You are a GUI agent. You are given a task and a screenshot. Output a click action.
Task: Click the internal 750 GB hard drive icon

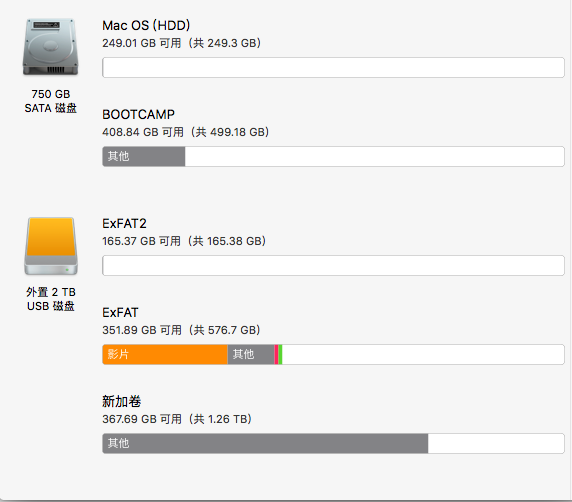tap(51, 47)
